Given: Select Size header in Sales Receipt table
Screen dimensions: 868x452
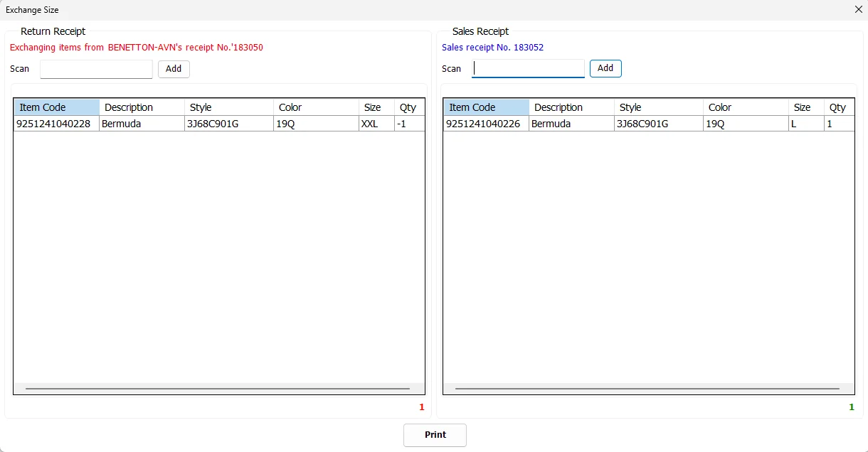Looking at the screenshot, I should click(806, 107).
